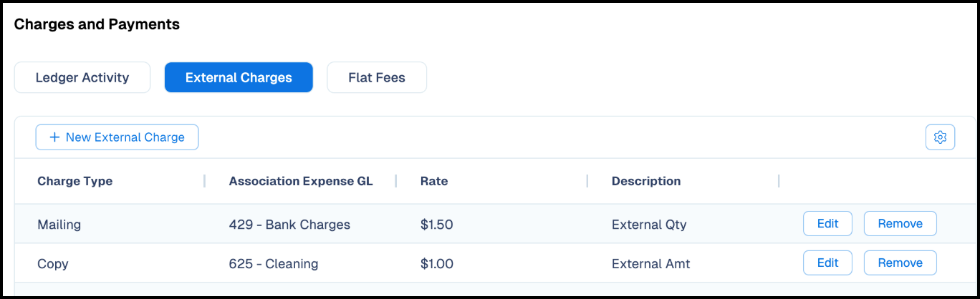This screenshot has height=299, width=980.
Task: Click the External Amt description cell
Action: tap(651, 263)
